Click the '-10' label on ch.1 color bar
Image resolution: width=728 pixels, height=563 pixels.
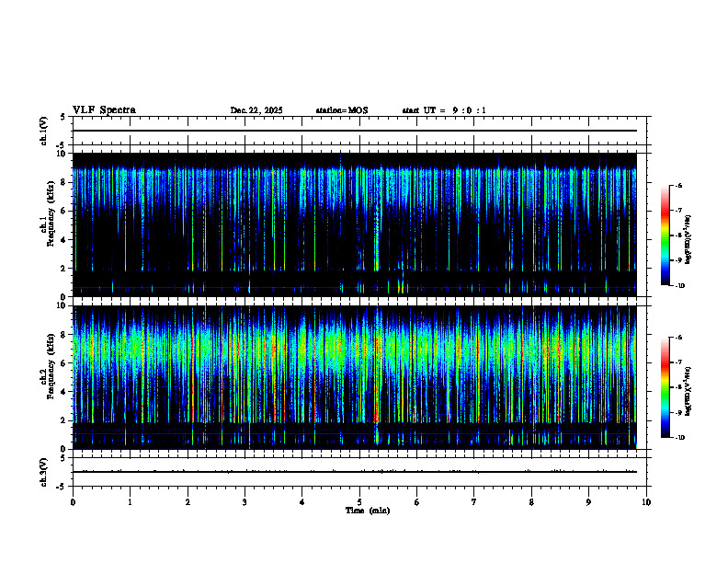680,285
